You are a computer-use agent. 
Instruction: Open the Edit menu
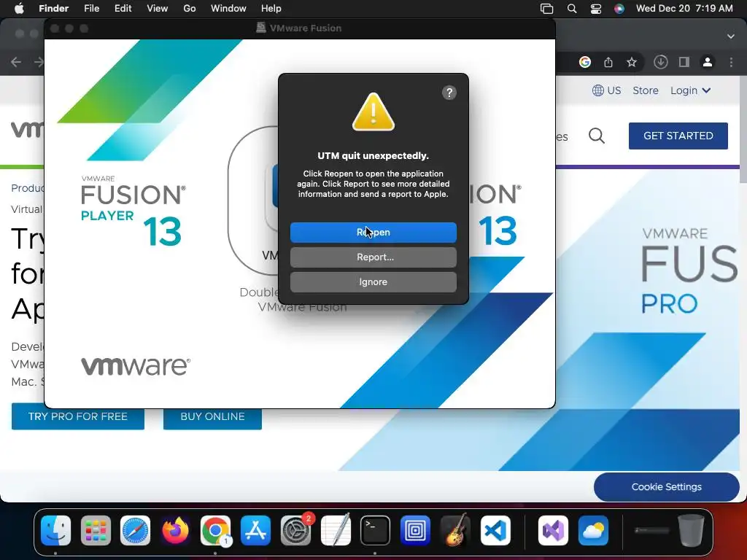coord(123,9)
